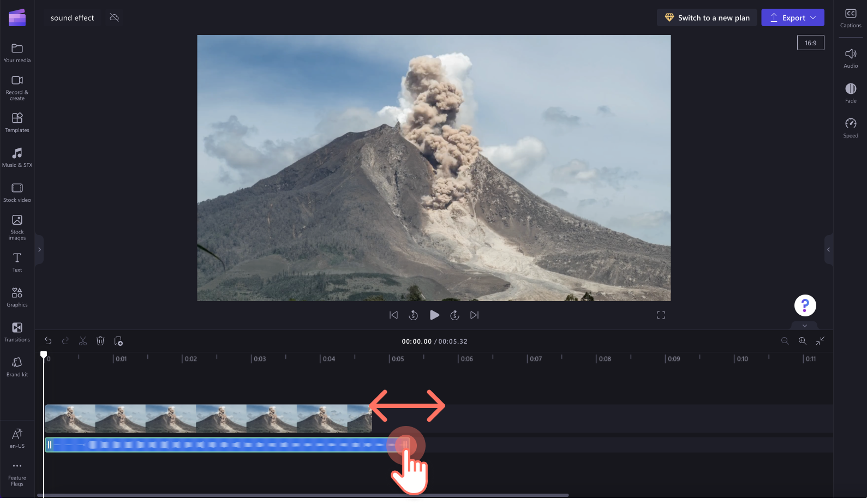This screenshot has width=867, height=504.
Task: Undo the last action
Action: (48, 341)
